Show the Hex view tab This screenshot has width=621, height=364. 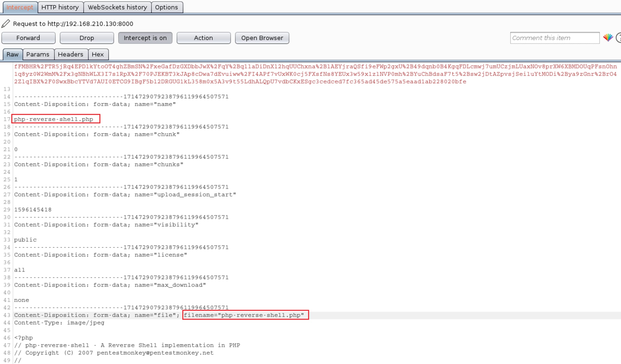[x=98, y=55]
